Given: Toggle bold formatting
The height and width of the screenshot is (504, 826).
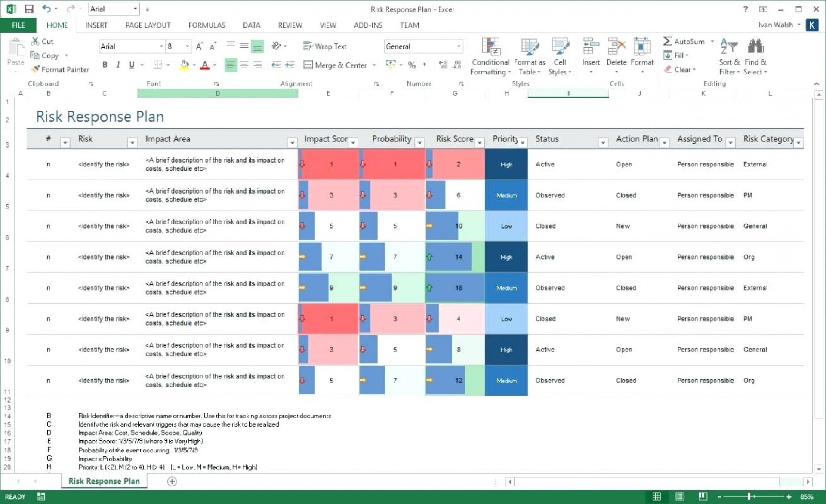Looking at the screenshot, I should click(105, 65).
